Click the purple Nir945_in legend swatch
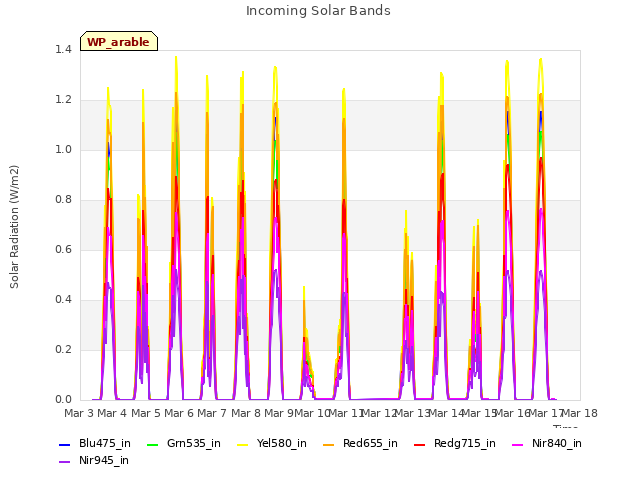640x480 pixels. tap(65, 462)
